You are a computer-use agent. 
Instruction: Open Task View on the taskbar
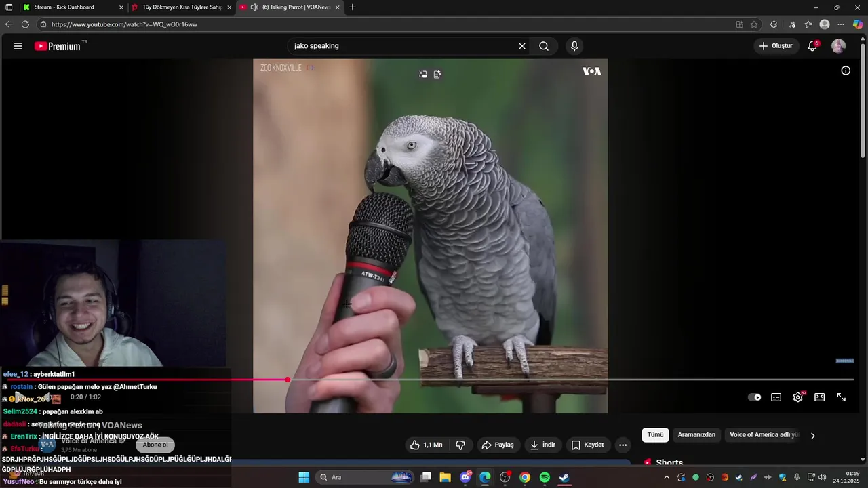[x=426, y=477]
